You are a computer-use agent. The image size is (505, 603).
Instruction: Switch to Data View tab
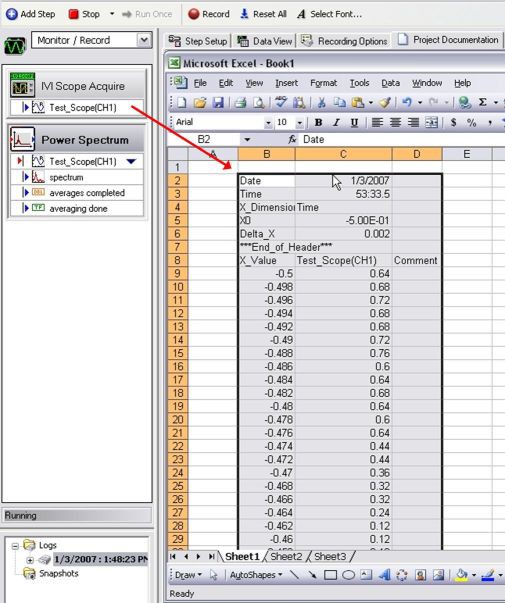[x=264, y=41]
